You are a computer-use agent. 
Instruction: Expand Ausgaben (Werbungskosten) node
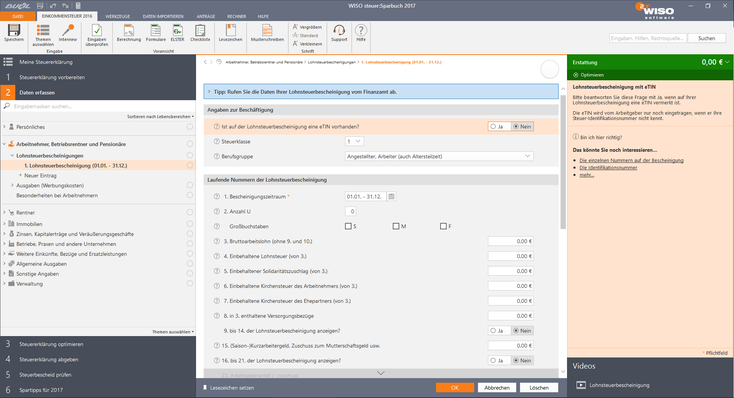pyautogui.click(x=12, y=185)
